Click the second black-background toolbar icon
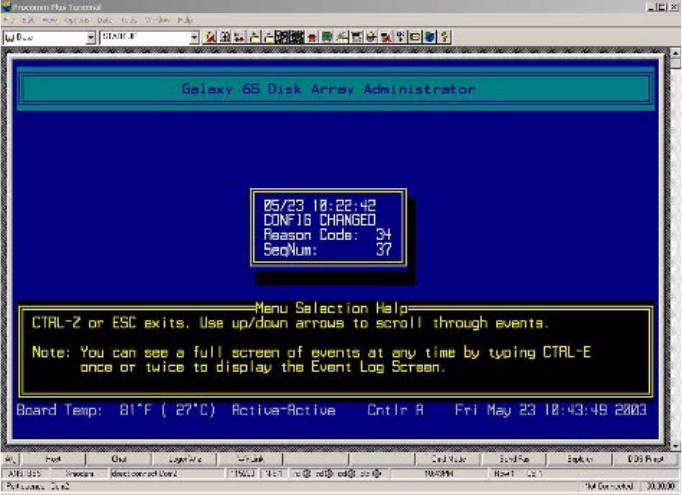 tap(297, 37)
